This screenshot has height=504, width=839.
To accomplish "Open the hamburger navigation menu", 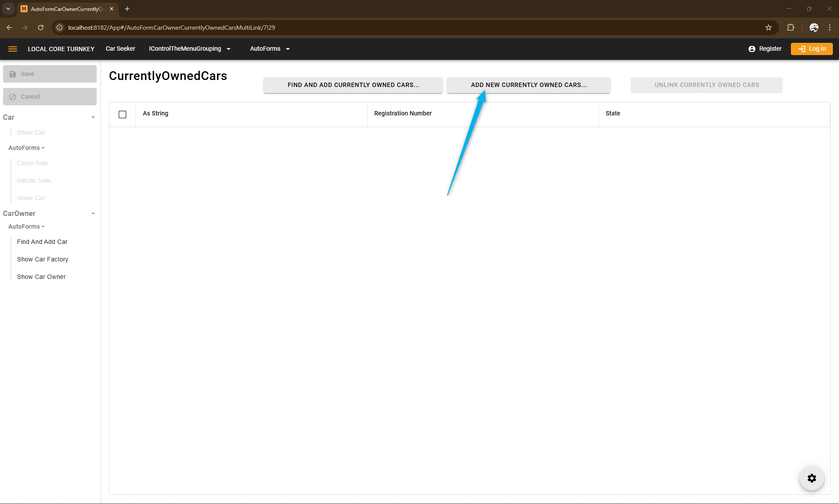I will [x=13, y=49].
